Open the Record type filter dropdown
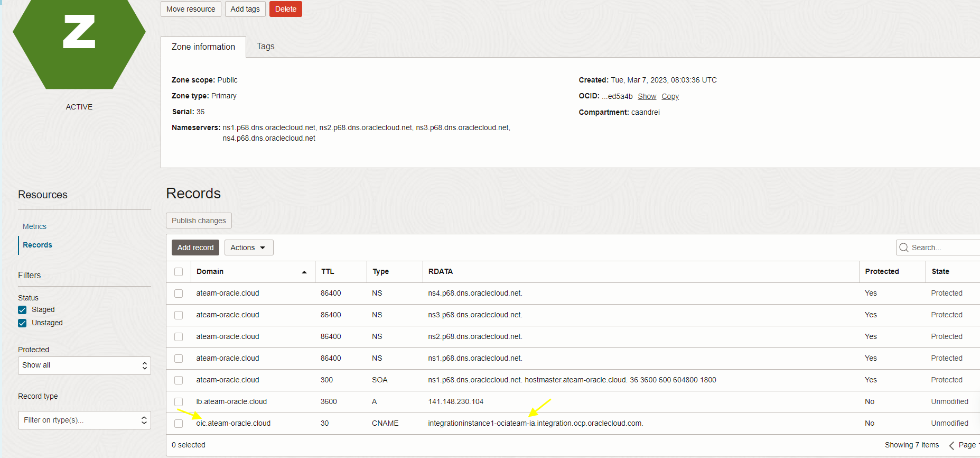Viewport: 980px width, 458px height. pyautogui.click(x=85, y=420)
